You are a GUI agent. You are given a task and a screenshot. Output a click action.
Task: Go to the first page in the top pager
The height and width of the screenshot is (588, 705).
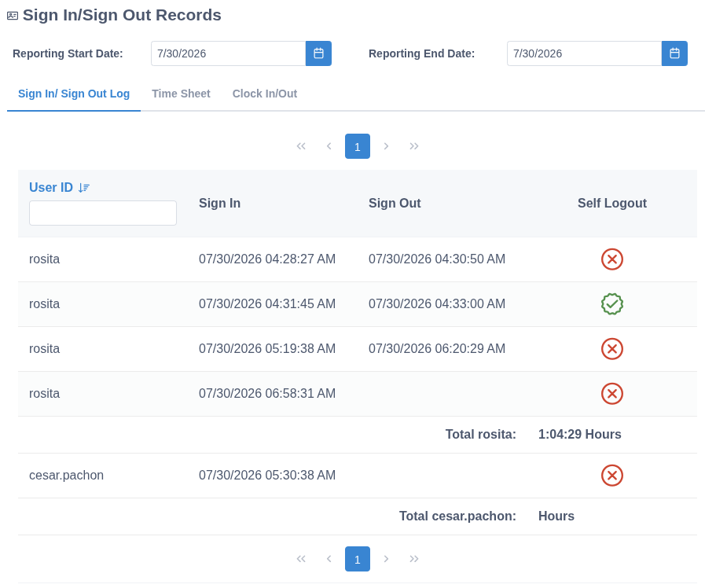[x=301, y=146]
